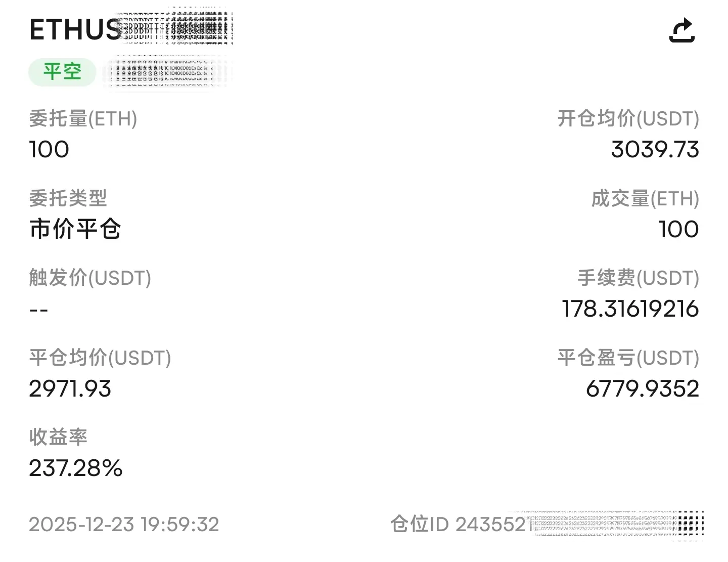
Task: Select the fee value 178.31619216
Action: pyautogui.click(x=630, y=309)
